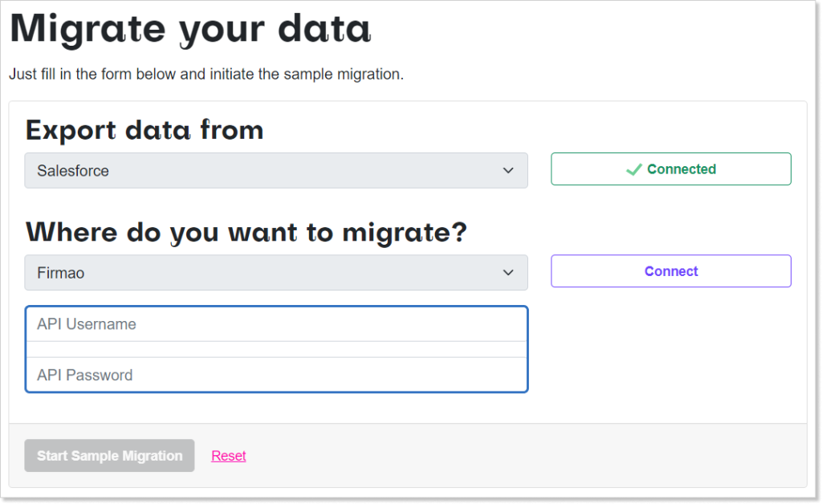Click the Reset link

pos(229,456)
